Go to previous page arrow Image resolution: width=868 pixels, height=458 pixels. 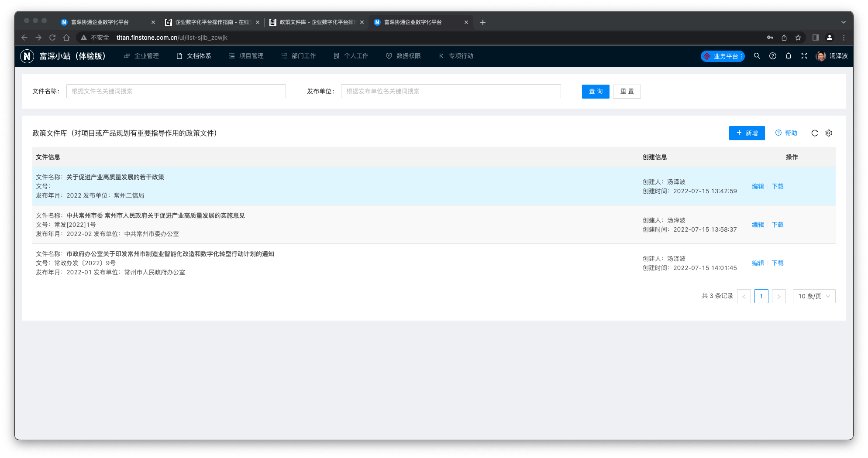(744, 296)
